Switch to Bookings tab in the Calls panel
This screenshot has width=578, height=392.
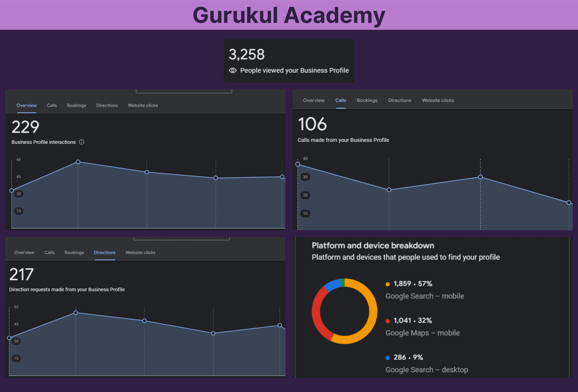coord(367,100)
